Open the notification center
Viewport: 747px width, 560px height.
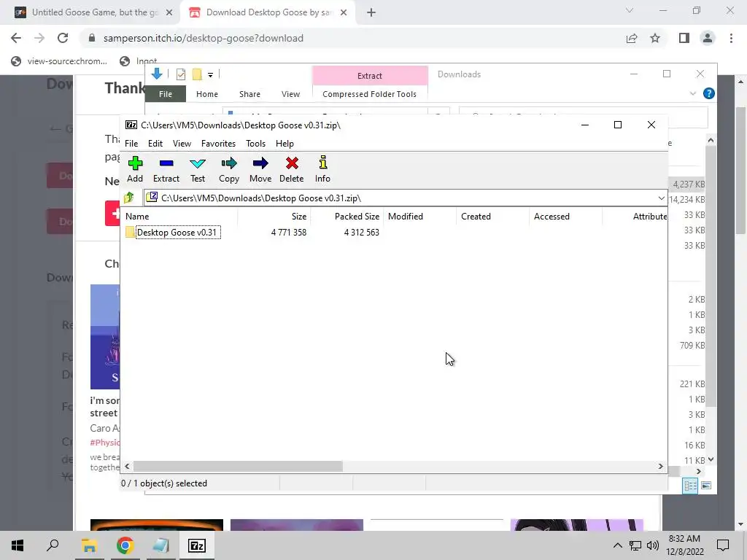coord(723,545)
